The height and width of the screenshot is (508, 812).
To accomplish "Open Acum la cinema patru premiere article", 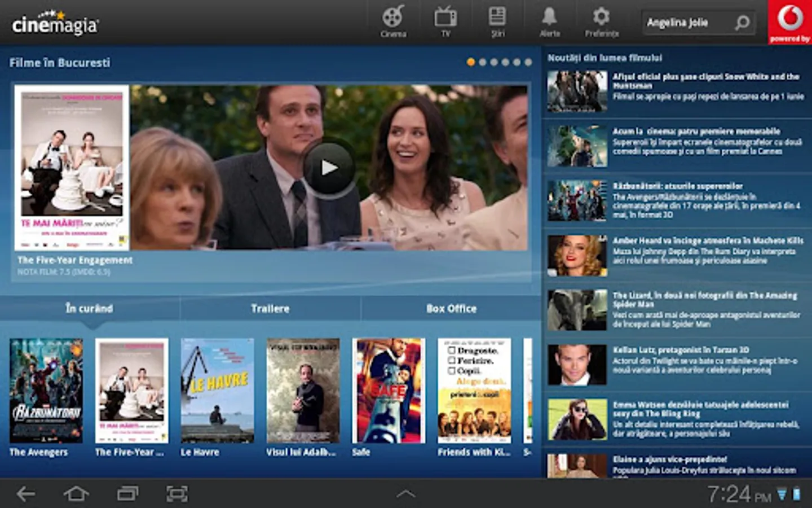I will (677, 146).
